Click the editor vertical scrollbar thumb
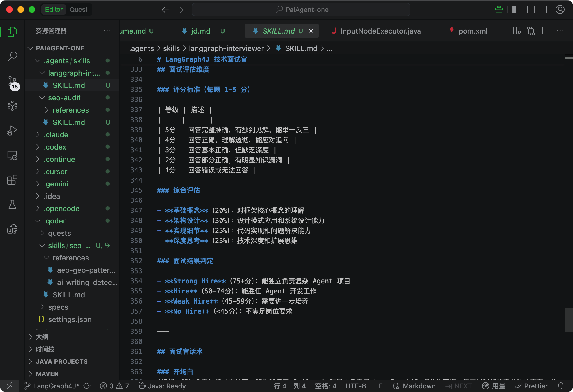 pos(569,320)
